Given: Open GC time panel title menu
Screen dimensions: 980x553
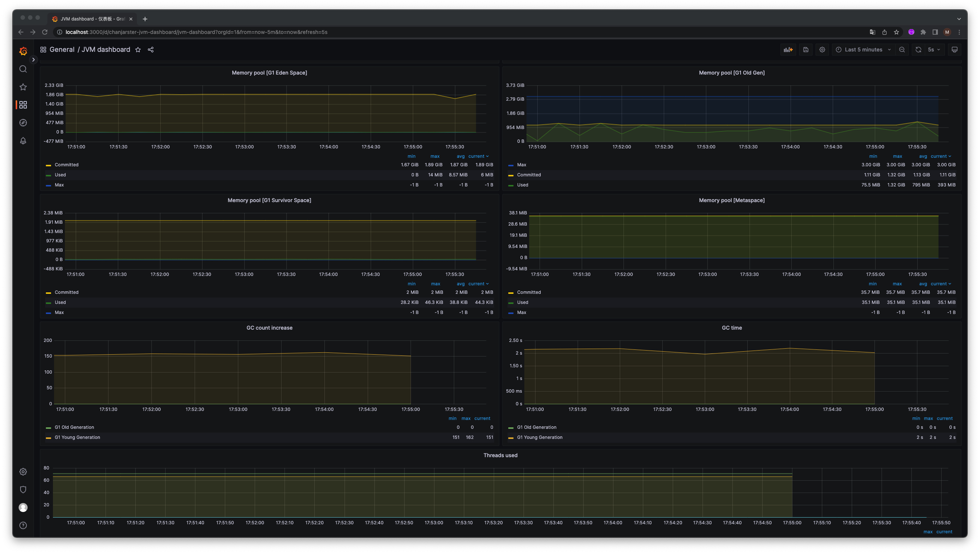Looking at the screenshot, I should pos(732,328).
